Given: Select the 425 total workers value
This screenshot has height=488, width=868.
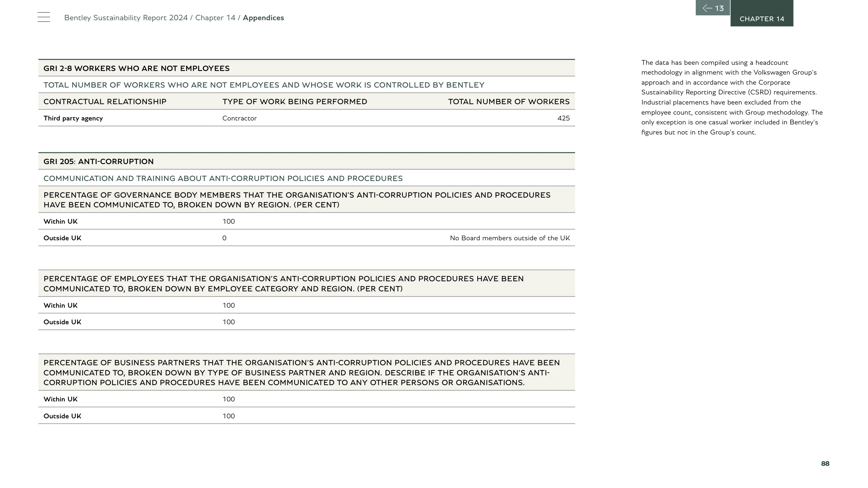Looking at the screenshot, I should point(563,118).
